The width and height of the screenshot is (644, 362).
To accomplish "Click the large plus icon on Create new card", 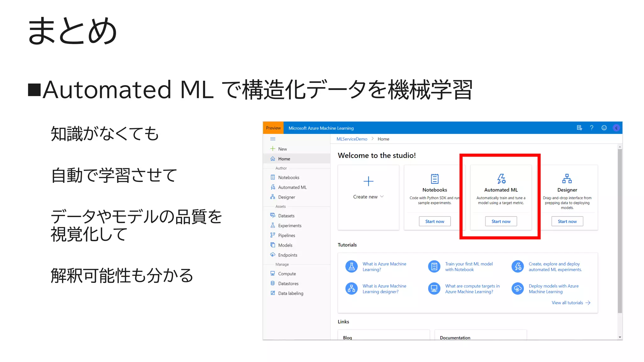I will pyautogui.click(x=368, y=181).
